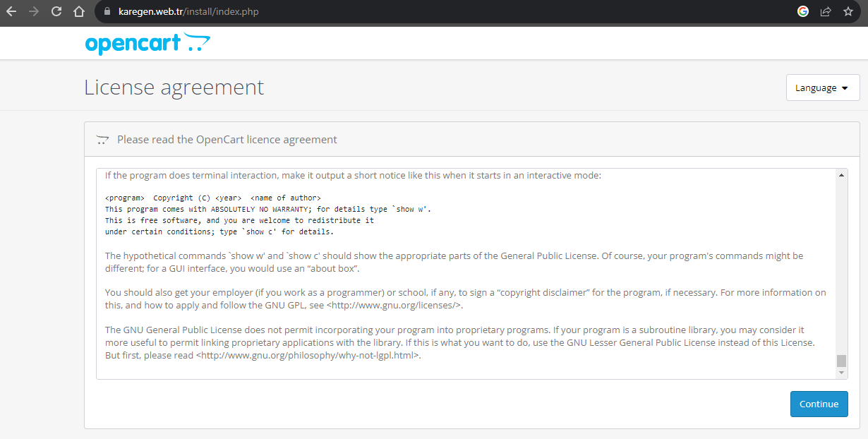
Task: Click the 'why-not-lgpl.html' URL text
Action: click(x=378, y=355)
